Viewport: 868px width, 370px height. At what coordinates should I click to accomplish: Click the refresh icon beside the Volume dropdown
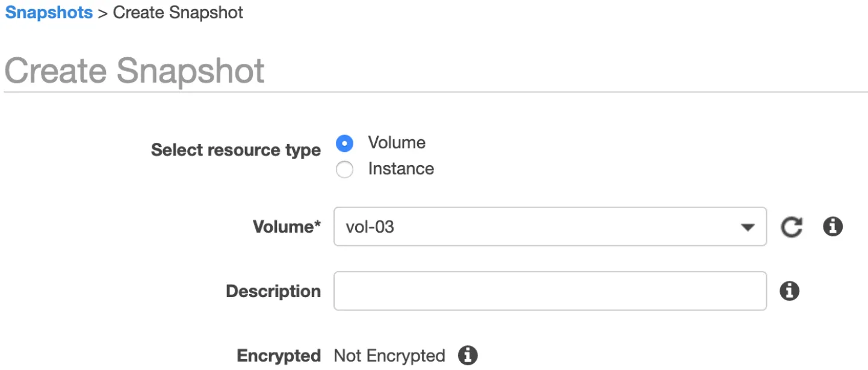pyautogui.click(x=791, y=227)
